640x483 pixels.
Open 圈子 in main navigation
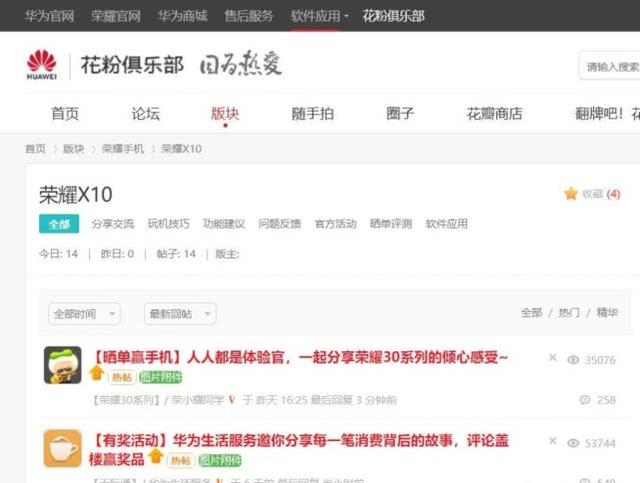pyautogui.click(x=400, y=113)
